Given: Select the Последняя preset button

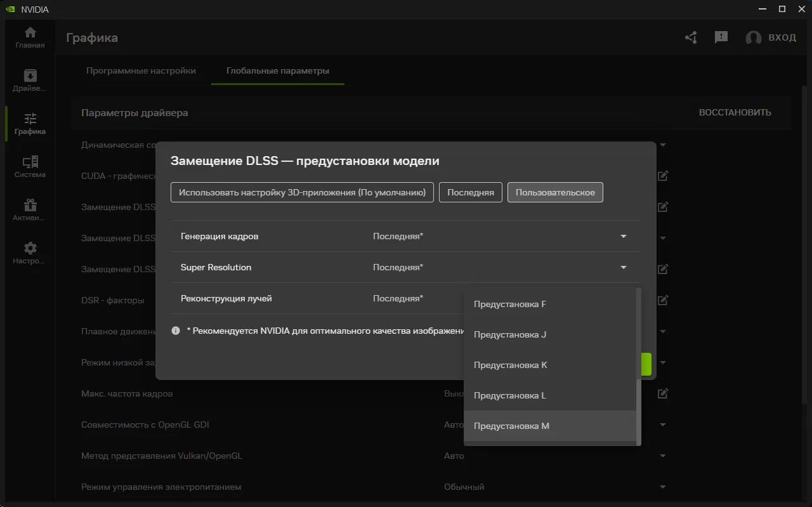Looking at the screenshot, I should coord(471,192).
